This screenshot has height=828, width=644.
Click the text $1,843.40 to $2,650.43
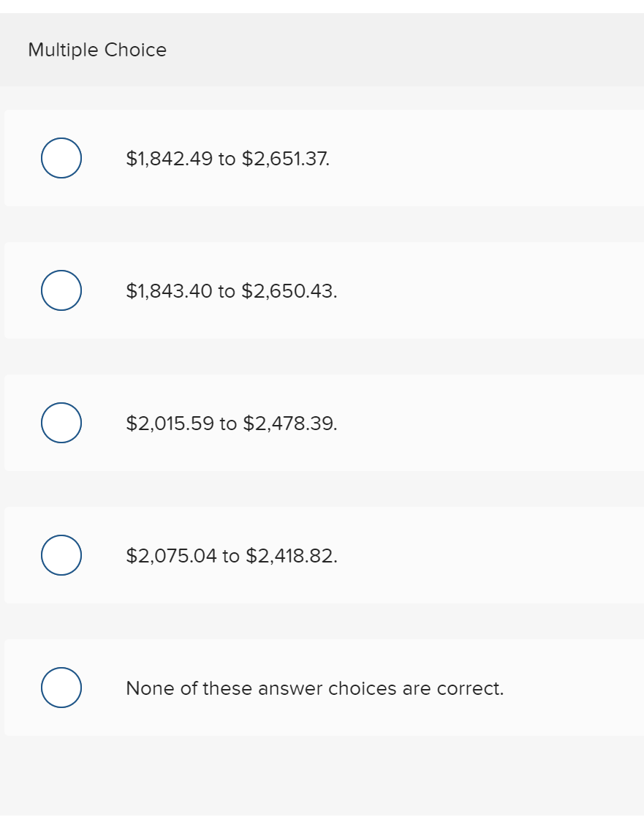pos(231,290)
